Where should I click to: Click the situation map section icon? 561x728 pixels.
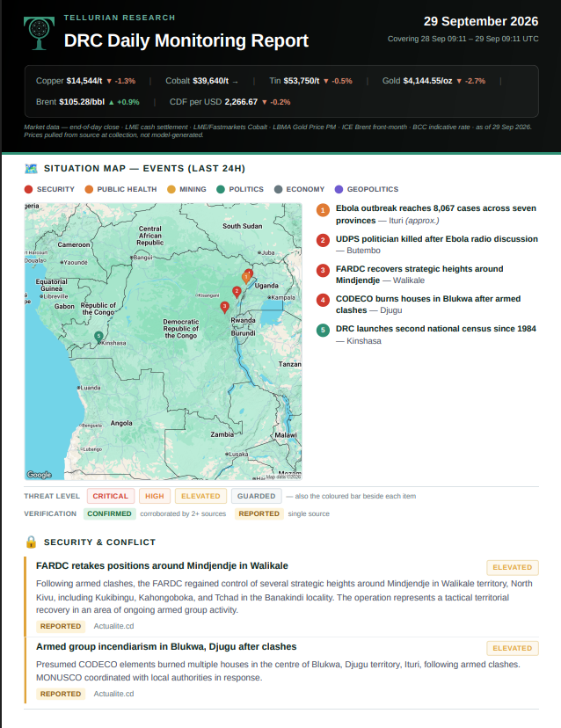pyautogui.click(x=31, y=169)
